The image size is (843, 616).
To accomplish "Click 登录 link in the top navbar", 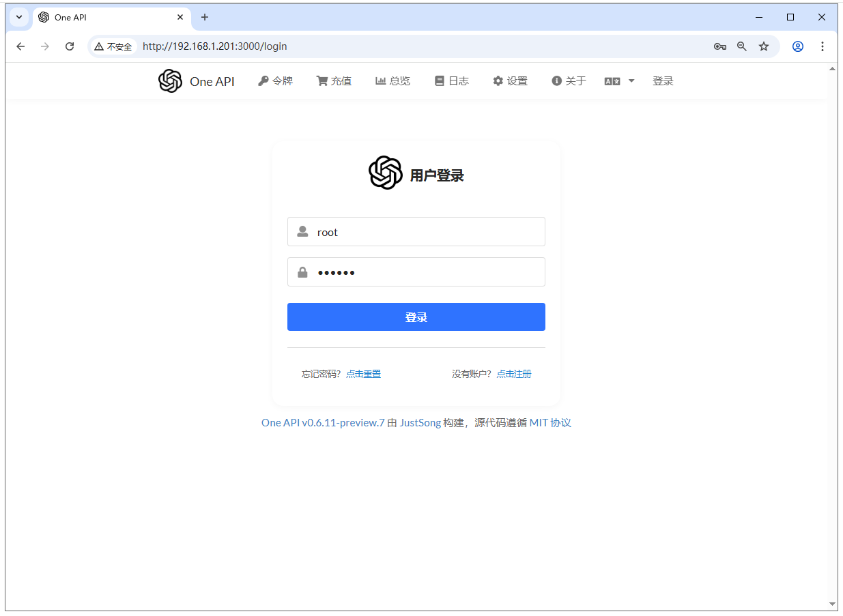I will click(663, 81).
